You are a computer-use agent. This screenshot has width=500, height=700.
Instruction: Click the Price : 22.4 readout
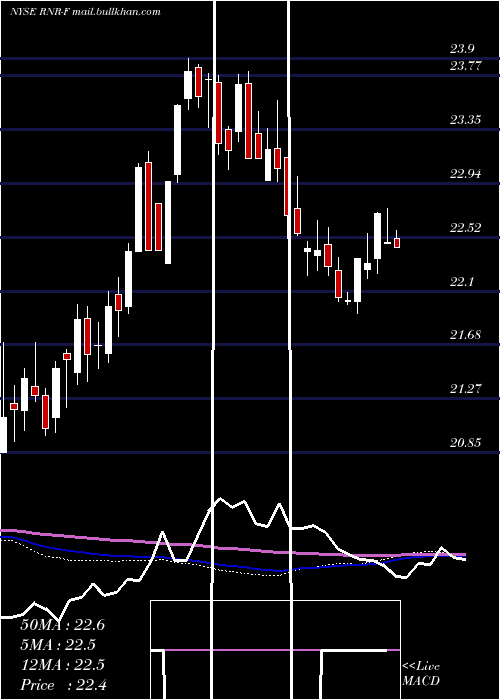(x=62, y=685)
